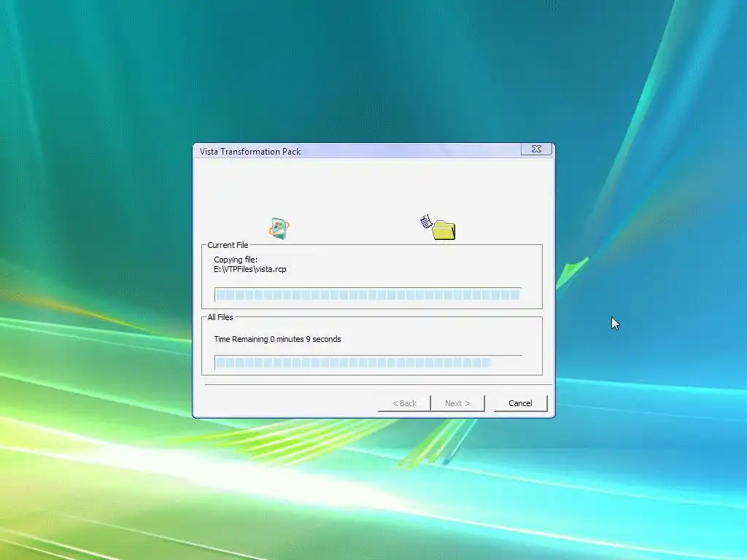Click the yellow destination folder icon

pyautogui.click(x=444, y=230)
